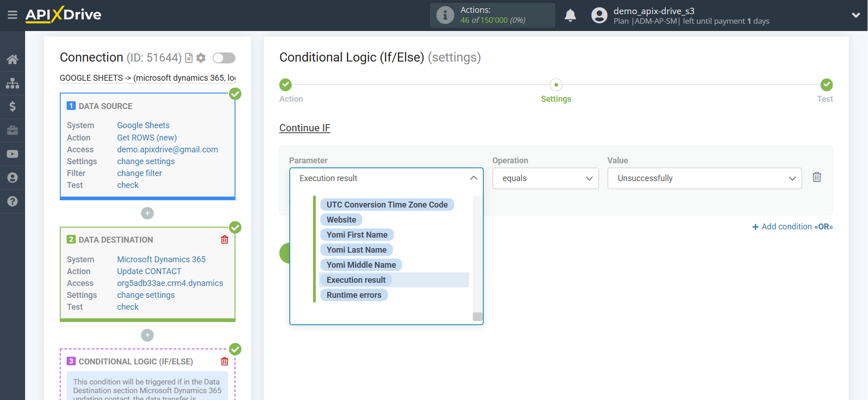
Task: Click the dropdown list scrollbar thumb
Action: (x=478, y=317)
